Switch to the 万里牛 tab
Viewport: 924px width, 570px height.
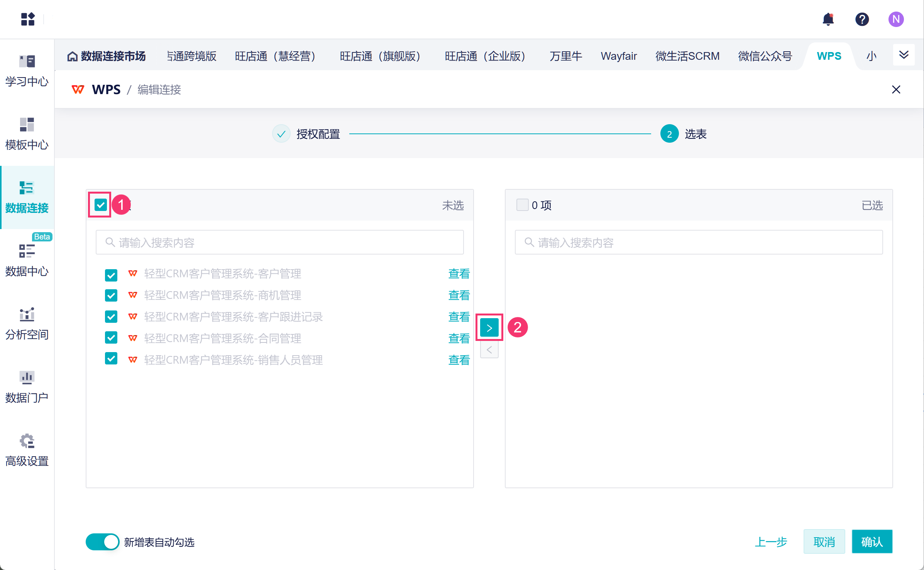565,56
